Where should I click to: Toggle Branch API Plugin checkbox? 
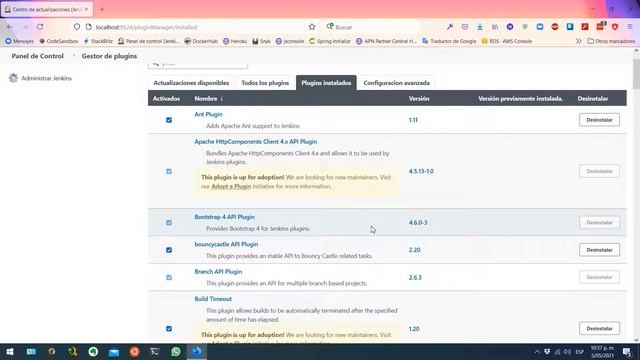click(169, 277)
